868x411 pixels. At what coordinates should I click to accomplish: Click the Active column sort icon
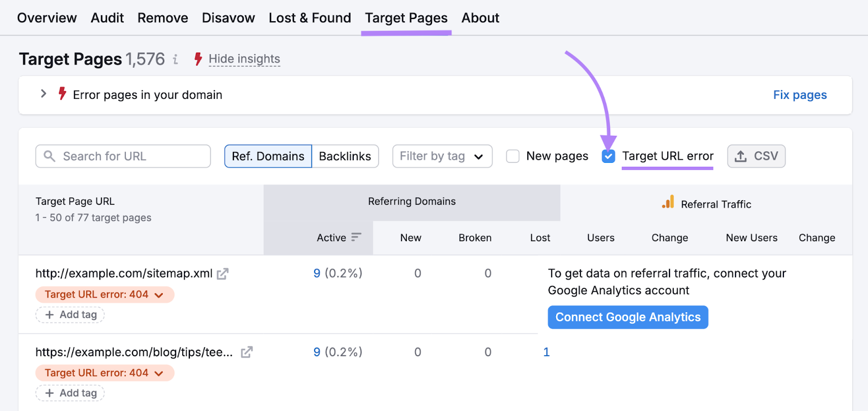(356, 237)
